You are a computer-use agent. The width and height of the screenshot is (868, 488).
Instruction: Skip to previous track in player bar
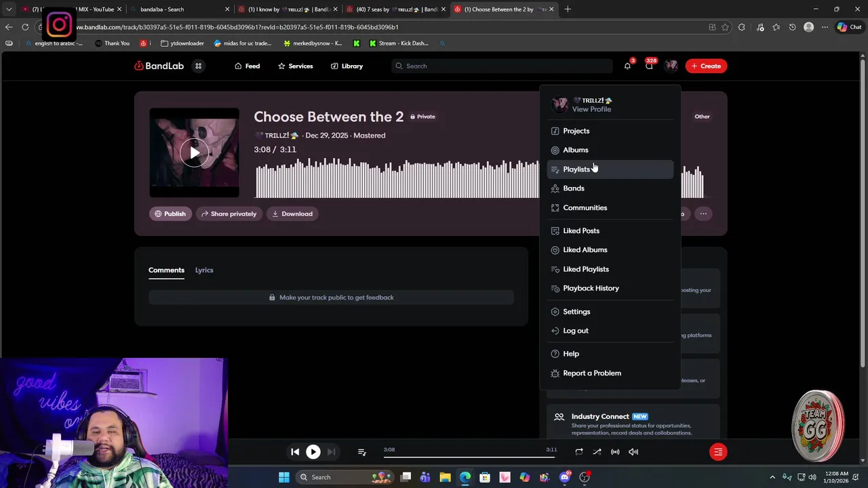[295, 451]
